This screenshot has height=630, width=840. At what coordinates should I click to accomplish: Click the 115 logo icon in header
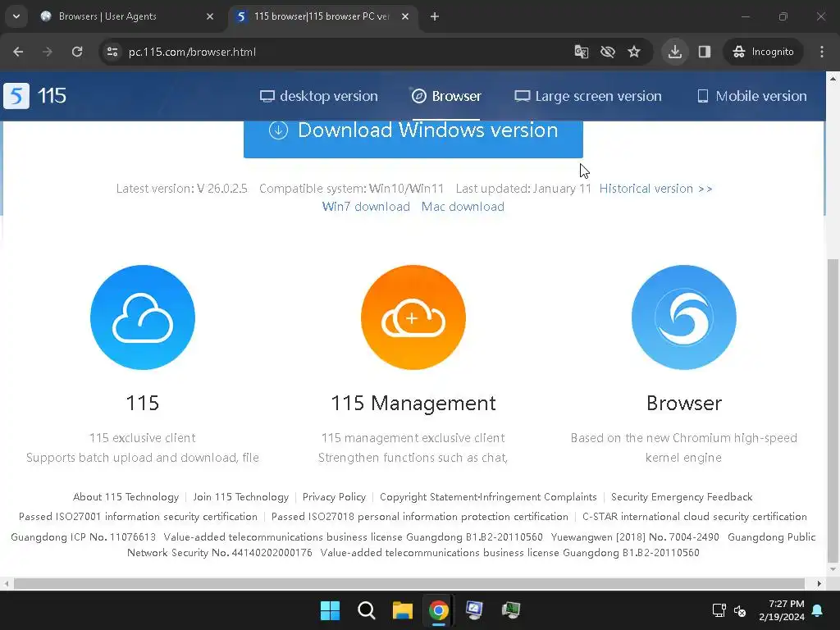pyautogui.click(x=16, y=96)
